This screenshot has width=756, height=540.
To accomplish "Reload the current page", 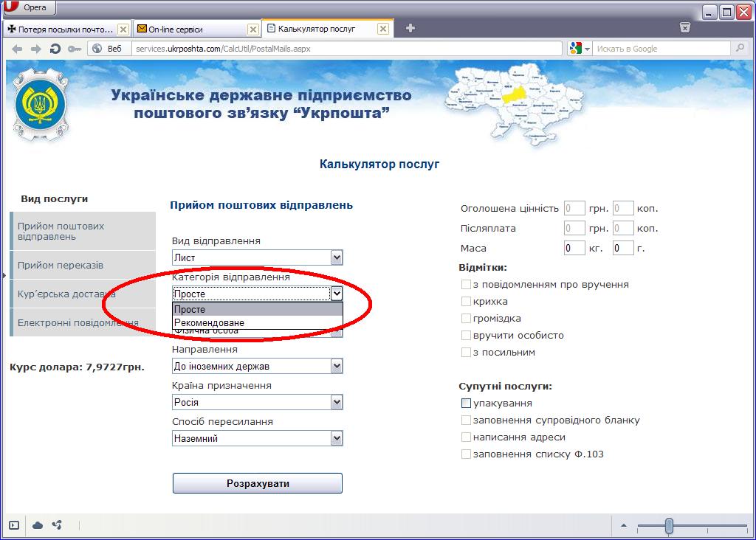I will [x=55, y=49].
